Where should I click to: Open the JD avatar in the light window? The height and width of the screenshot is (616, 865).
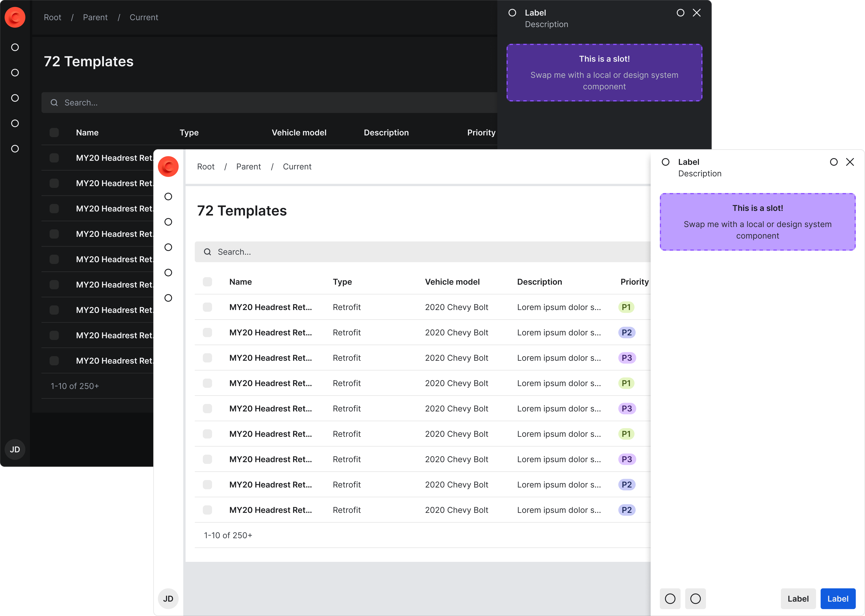coord(168,599)
